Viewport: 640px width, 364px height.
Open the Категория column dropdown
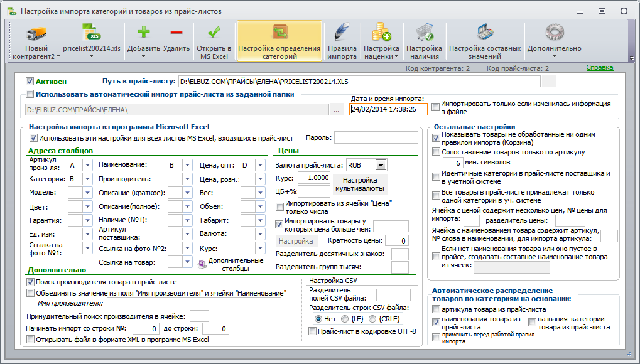point(88,179)
